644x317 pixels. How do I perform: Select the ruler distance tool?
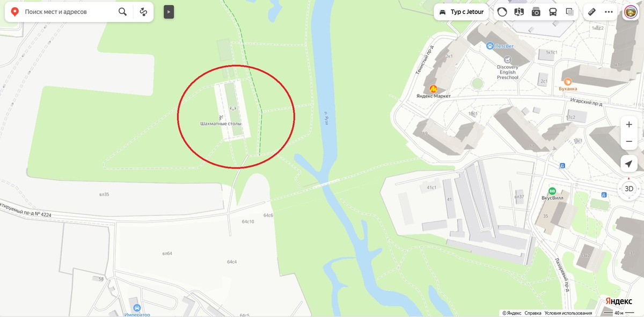(592, 11)
